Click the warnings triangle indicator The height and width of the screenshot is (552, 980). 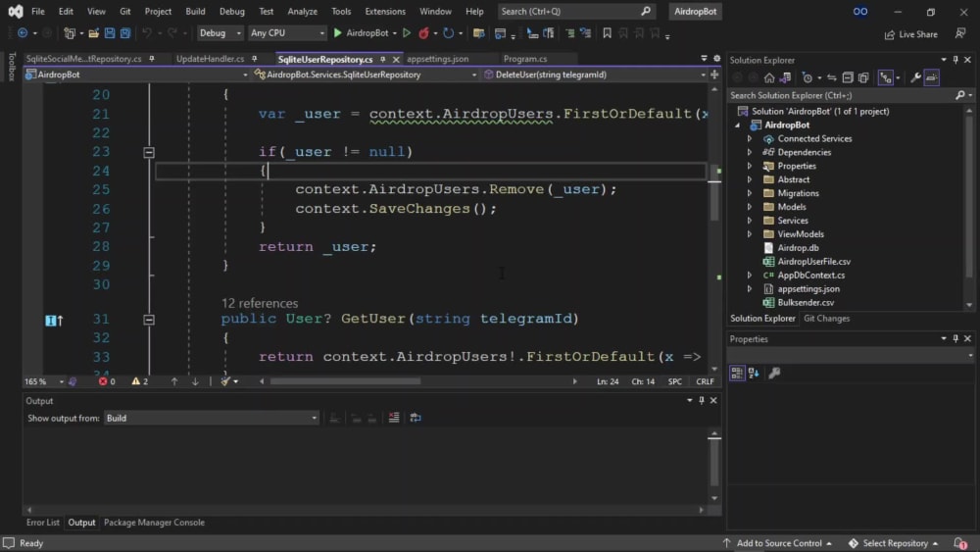(x=135, y=381)
